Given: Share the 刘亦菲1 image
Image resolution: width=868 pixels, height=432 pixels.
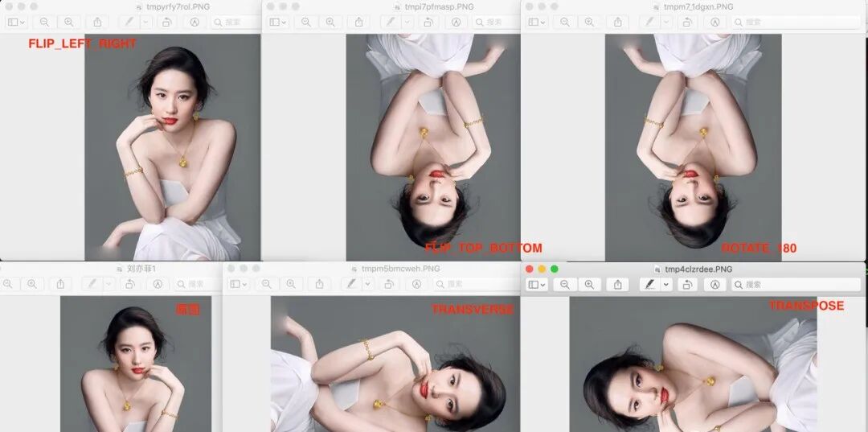Looking at the screenshot, I should (x=60, y=284).
